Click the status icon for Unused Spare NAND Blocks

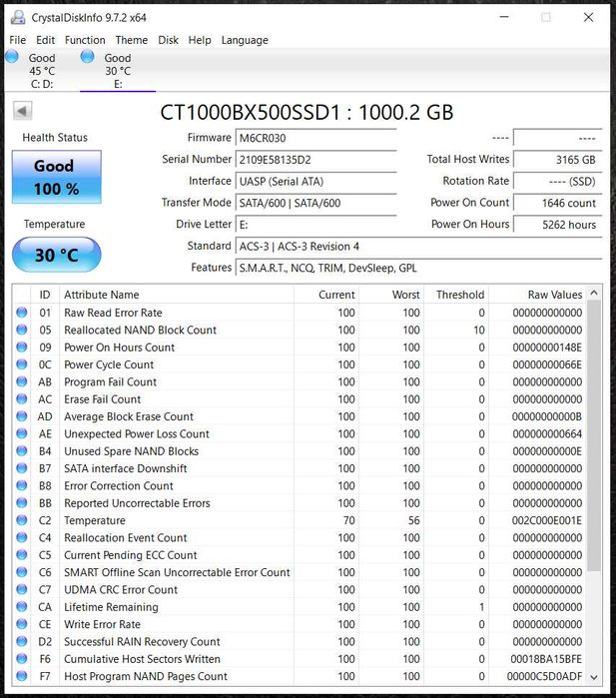click(21, 450)
